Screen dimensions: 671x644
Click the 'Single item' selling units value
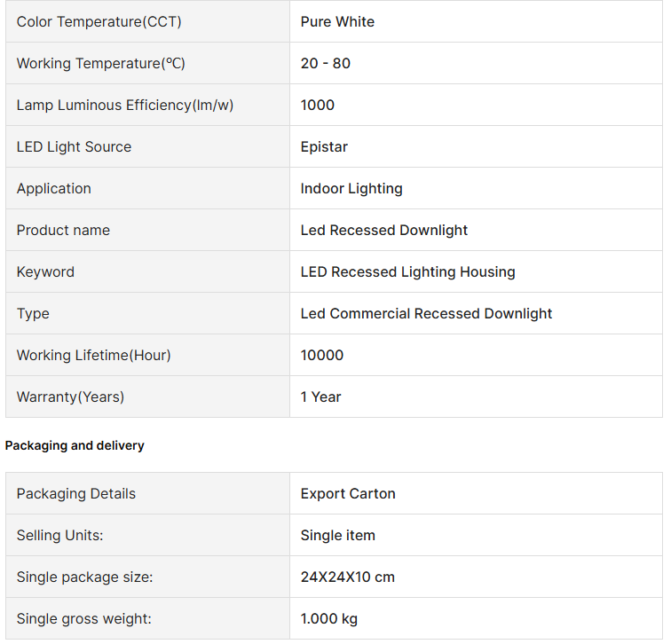[x=337, y=535]
